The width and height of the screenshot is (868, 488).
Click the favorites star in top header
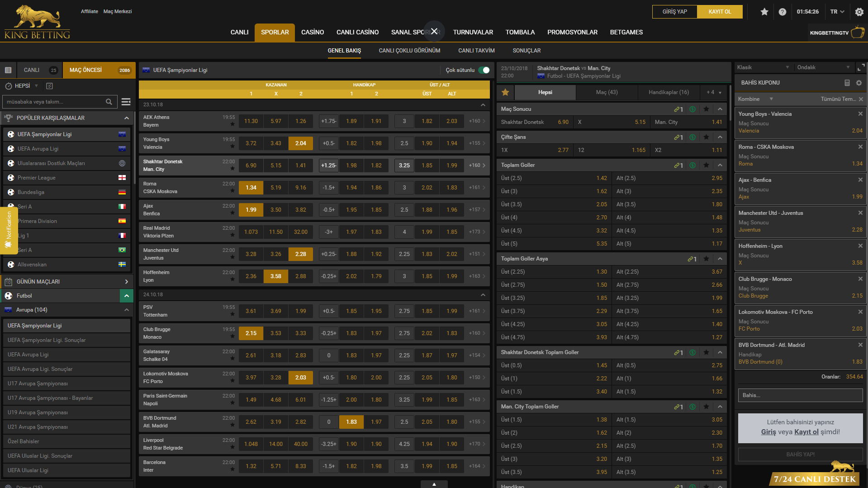(x=764, y=12)
